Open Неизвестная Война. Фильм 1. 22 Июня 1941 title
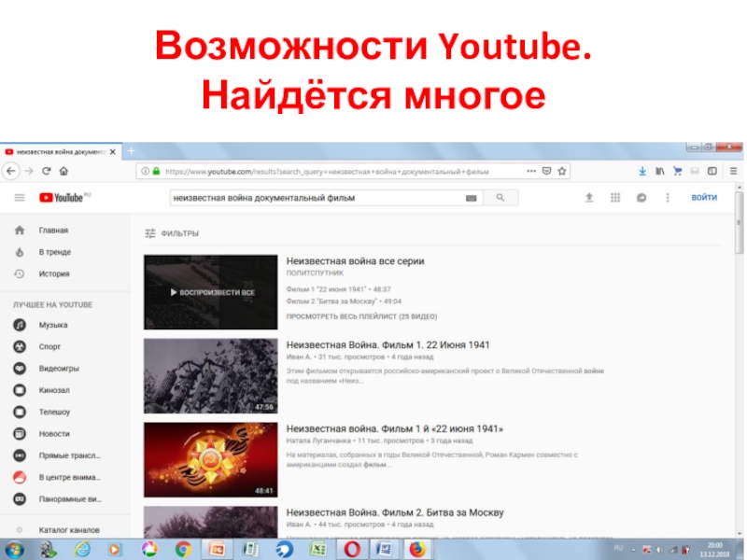 click(388, 344)
